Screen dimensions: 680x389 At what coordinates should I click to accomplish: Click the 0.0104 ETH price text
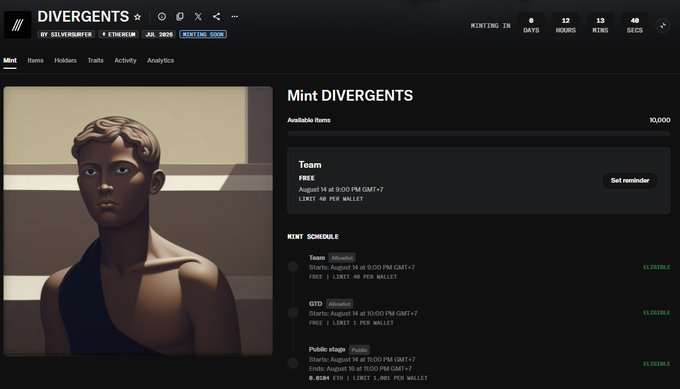point(326,378)
